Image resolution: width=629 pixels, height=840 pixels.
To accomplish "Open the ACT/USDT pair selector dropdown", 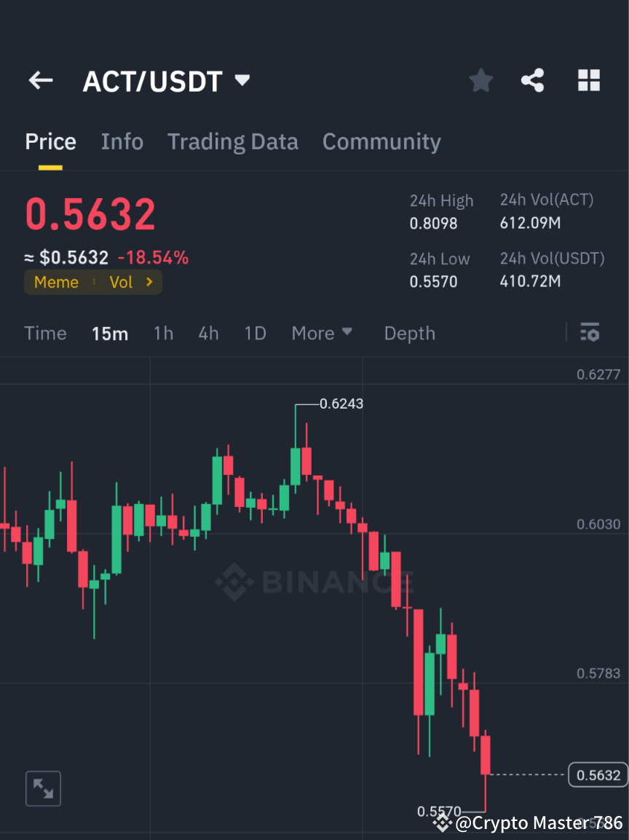I will [x=242, y=80].
